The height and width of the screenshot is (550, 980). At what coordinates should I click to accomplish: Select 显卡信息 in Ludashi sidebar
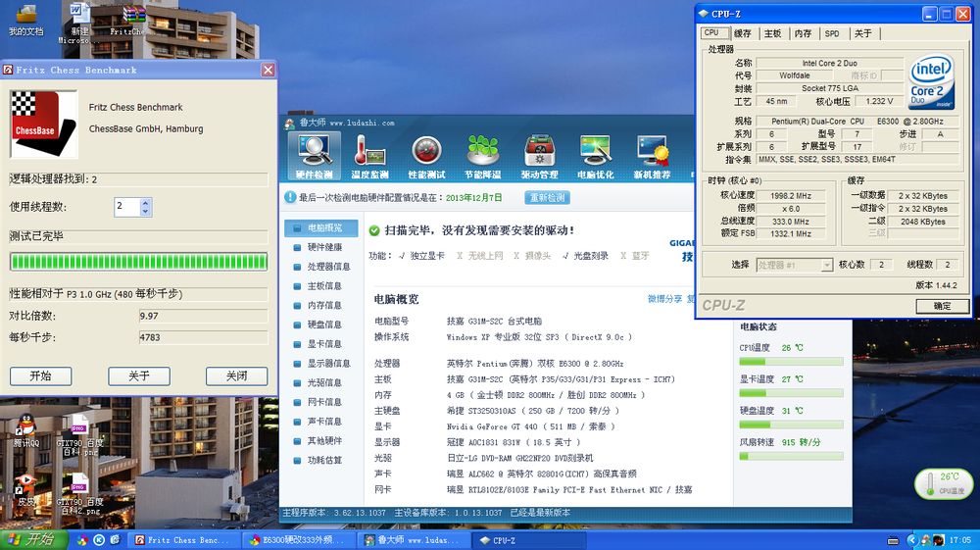[321, 344]
